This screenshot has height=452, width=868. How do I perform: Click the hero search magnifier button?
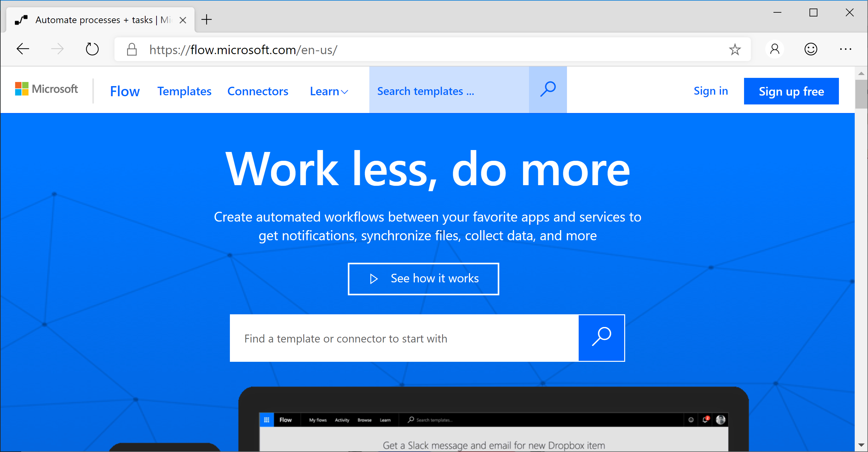click(x=601, y=338)
